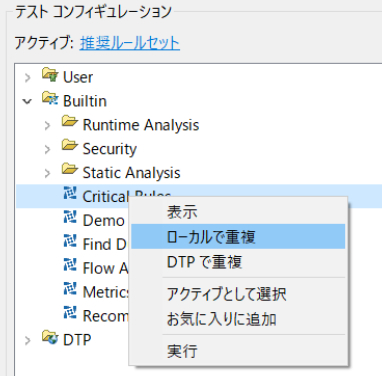Select the User tree label
382x376 pixels.
pyautogui.click(x=78, y=77)
